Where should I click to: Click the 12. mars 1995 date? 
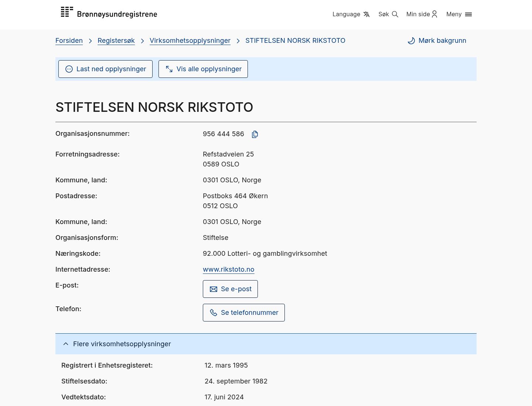[x=226, y=365]
